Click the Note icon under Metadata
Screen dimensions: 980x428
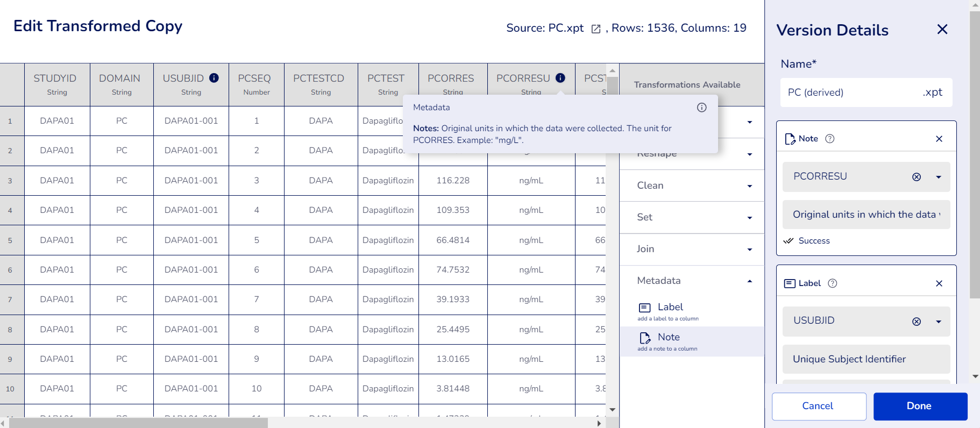(645, 338)
